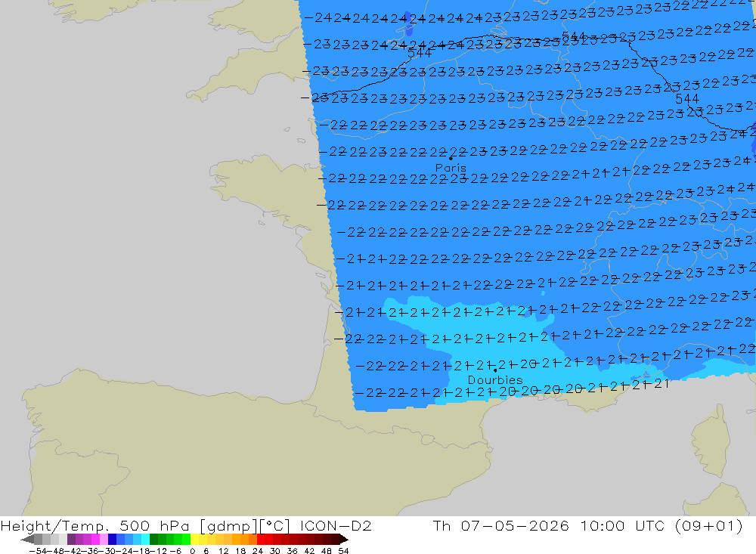
Task: Select the Dourbies location dot marker
Action: [495, 370]
